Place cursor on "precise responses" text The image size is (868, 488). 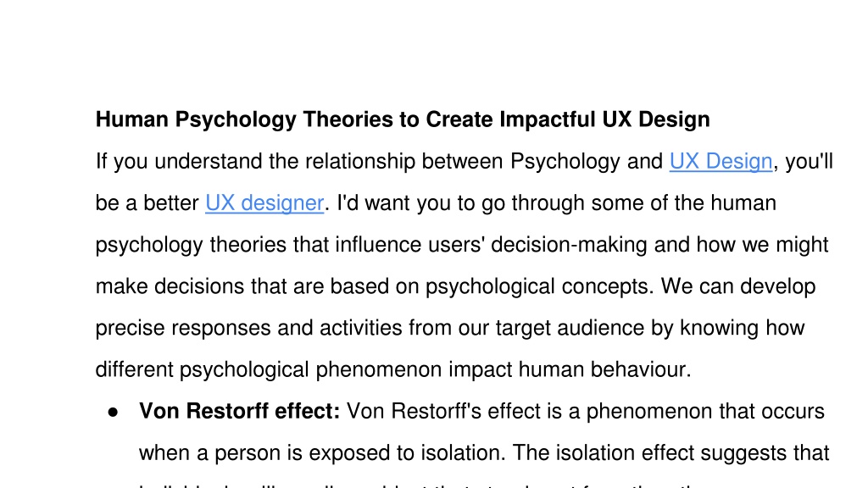point(183,328)
